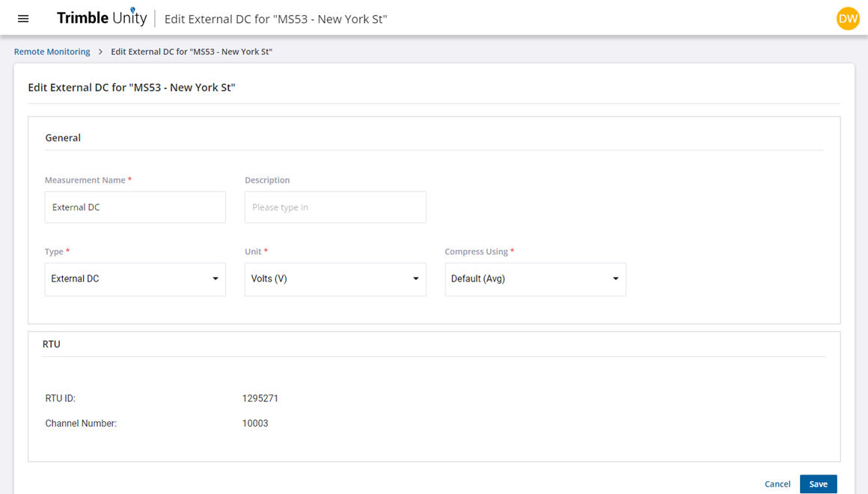Open the Unit dropdown showing Volts (V)

(x=335, y=279)
